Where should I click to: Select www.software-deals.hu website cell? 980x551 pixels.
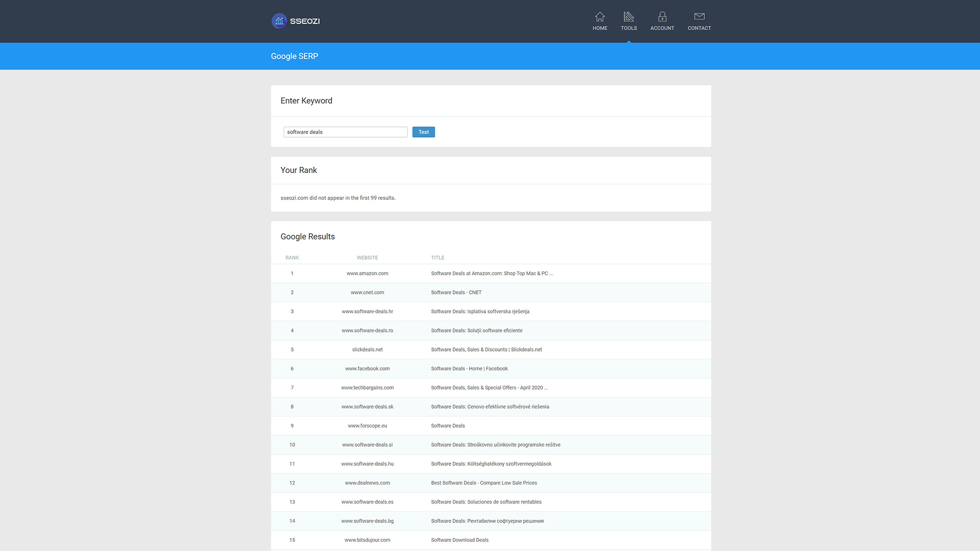click(367, 464)
